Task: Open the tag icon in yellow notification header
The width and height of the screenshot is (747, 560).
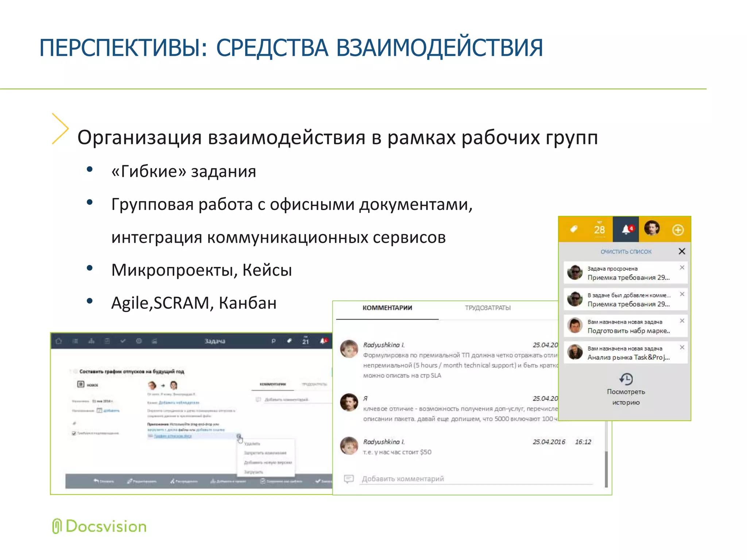Action: [574, 229]
